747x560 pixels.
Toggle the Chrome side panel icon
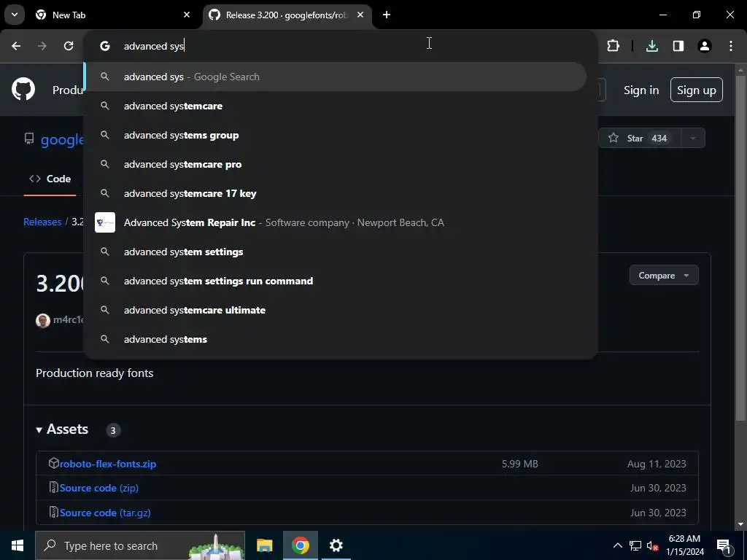coord(678,46)
